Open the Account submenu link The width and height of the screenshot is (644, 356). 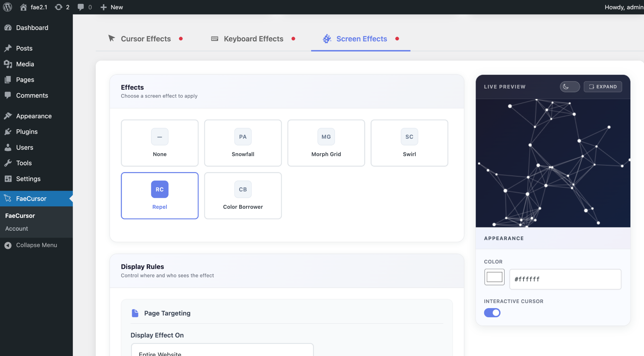point(17,229)
